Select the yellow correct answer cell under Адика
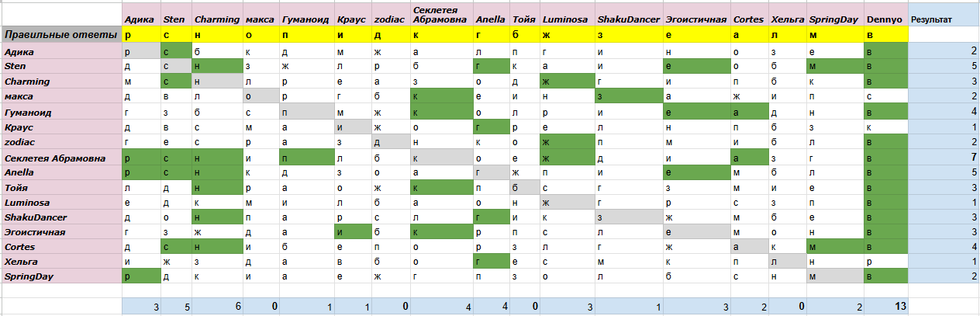 tap(141, 35)
